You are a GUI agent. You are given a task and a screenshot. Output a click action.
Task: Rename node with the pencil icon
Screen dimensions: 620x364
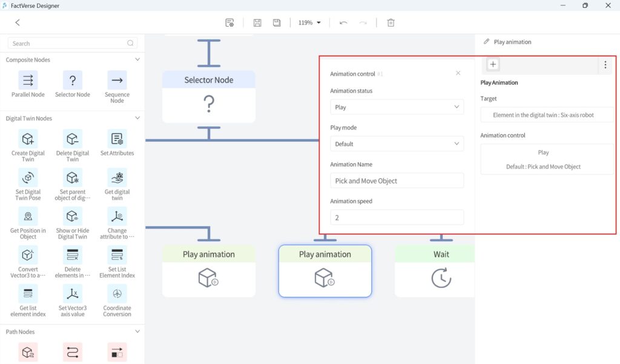click(x=486, y=42)
